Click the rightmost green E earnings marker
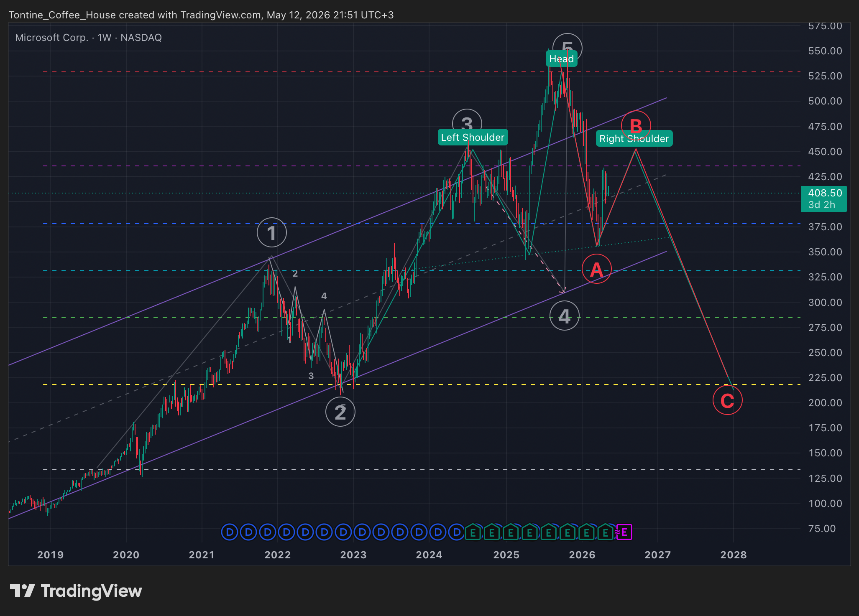 point(605,532)
